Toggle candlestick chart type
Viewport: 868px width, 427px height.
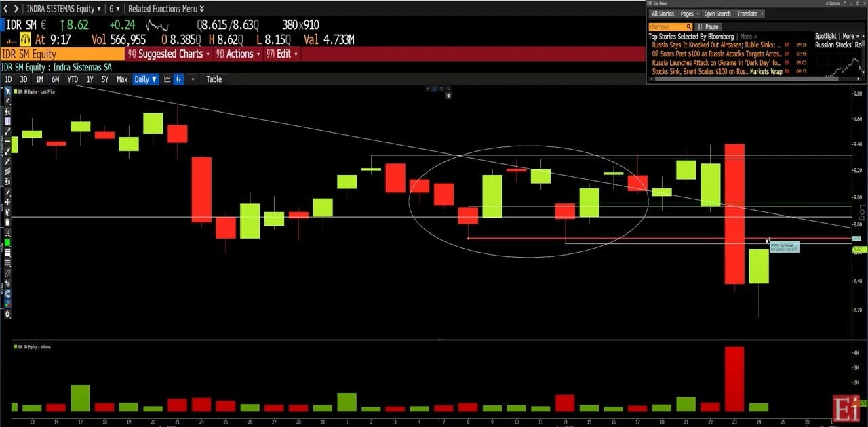[178, 79]
